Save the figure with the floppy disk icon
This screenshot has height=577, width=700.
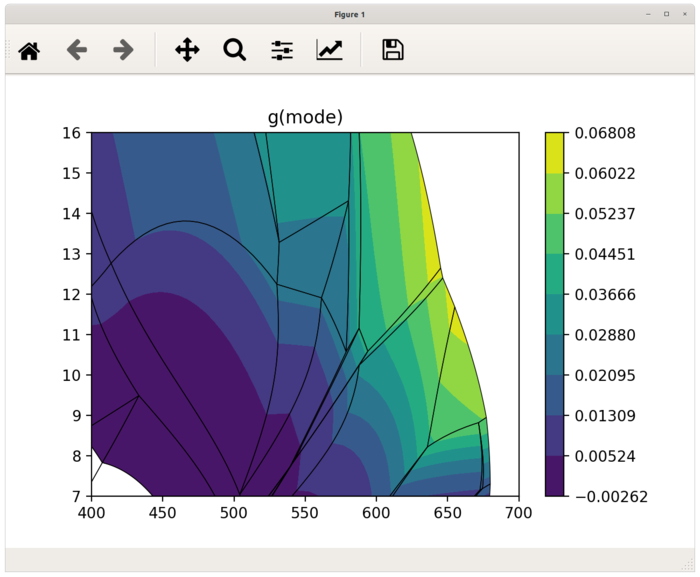(393, 50)
